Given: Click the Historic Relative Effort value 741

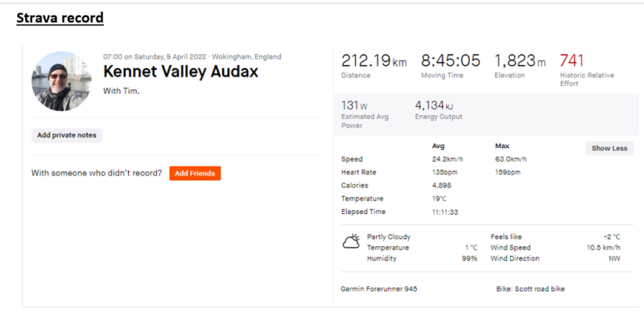Looking at the screenshot, I should coord(572,61).
